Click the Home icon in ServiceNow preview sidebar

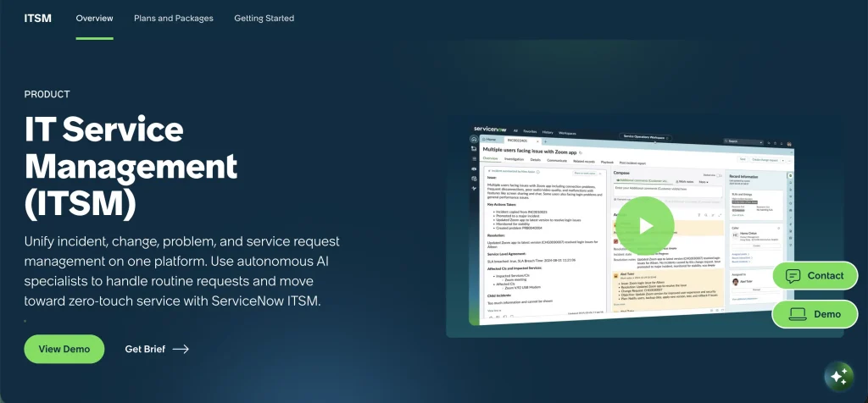[474, 140]
